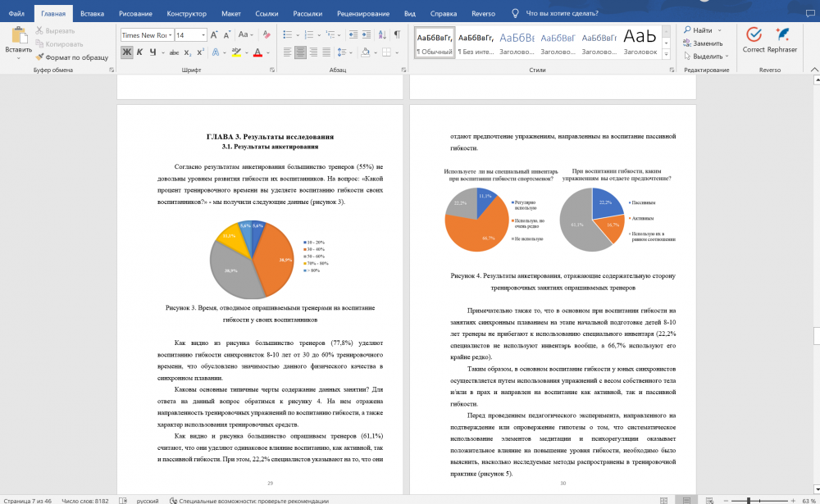This screenshot has width=820, height=504.
Task: Align text left
Action: point(287,52)
